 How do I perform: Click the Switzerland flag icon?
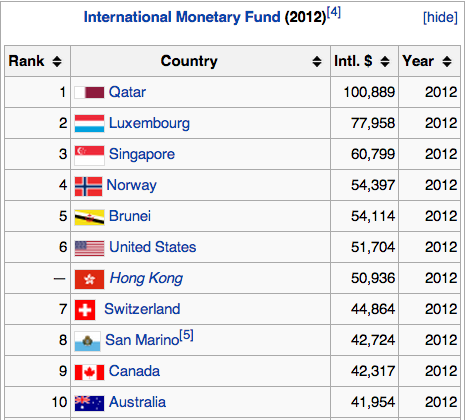point(85,310)
